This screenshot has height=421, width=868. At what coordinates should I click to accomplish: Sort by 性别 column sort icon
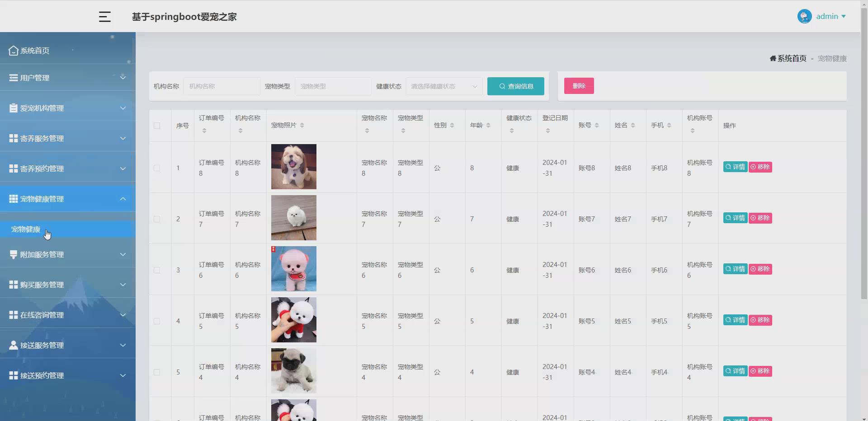(452, 125)
